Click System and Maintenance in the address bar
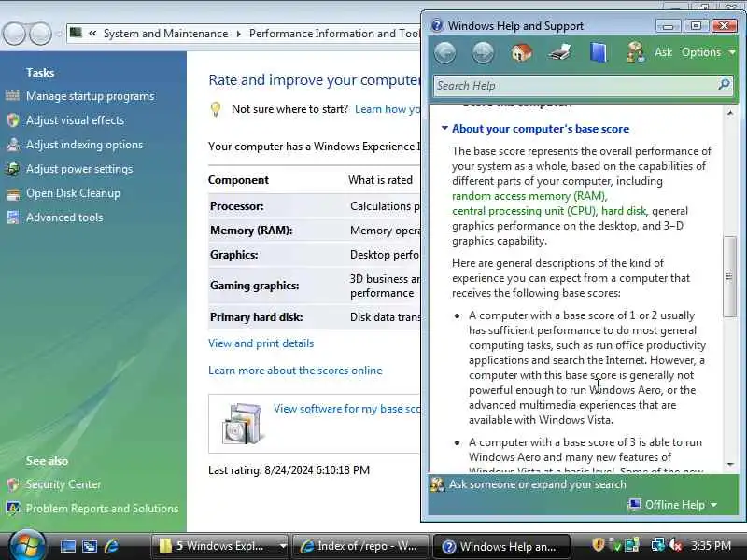747x560 pixels. coord(166,34)
